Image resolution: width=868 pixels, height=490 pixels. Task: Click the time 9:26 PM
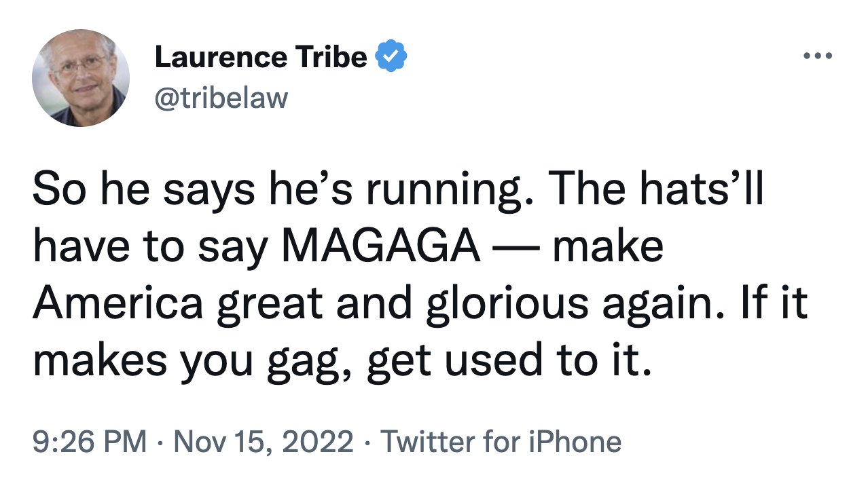coord(88,441)
